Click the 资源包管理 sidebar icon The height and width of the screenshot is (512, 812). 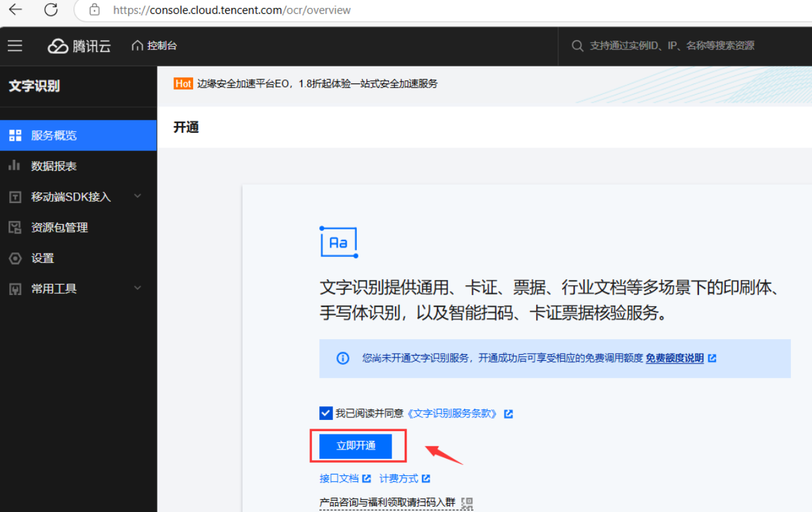(15, 227)
